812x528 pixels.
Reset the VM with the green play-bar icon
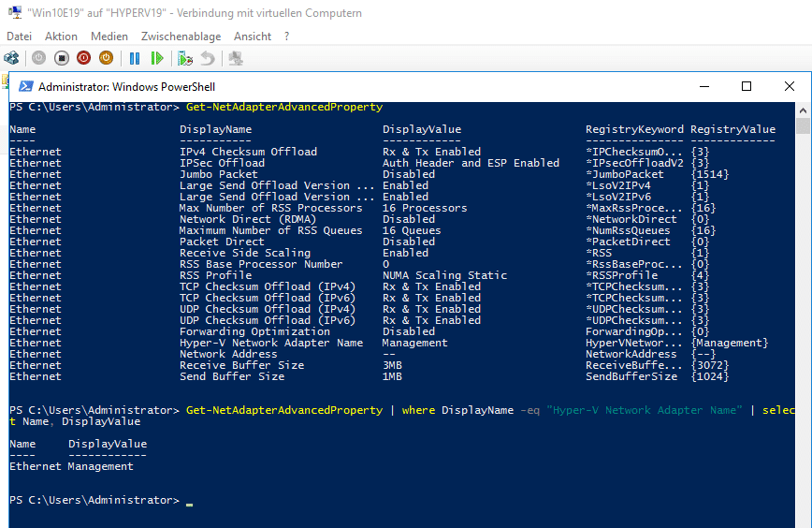tap(157, 58)
